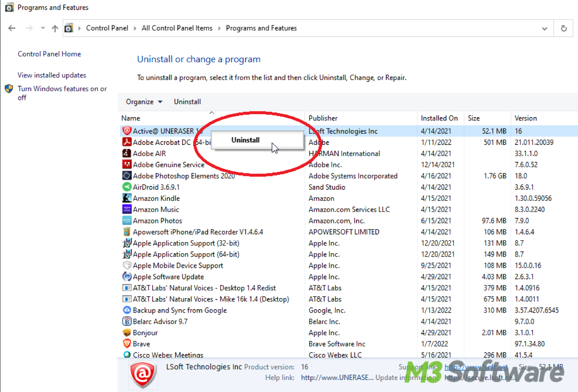The width and height of the screenshot is (578, 392).
Task: Click Apple Application Support (64-bit) icon
Action: point(127,254)
